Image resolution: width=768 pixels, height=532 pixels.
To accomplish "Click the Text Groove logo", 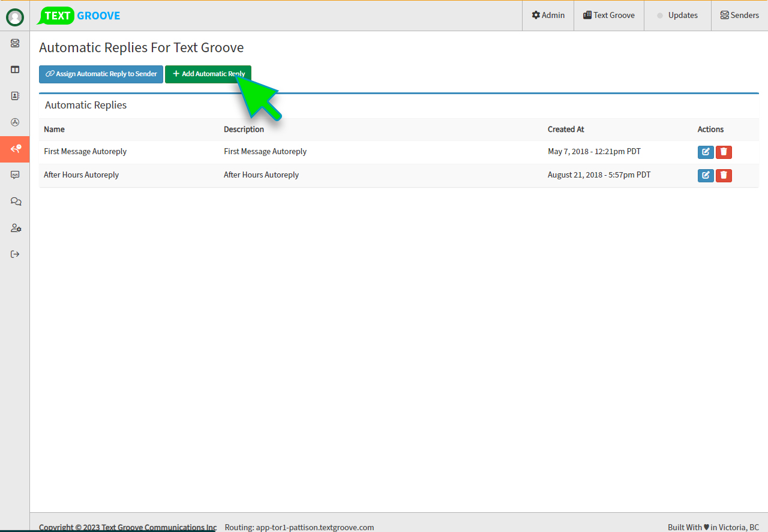I will click(79, 16).
